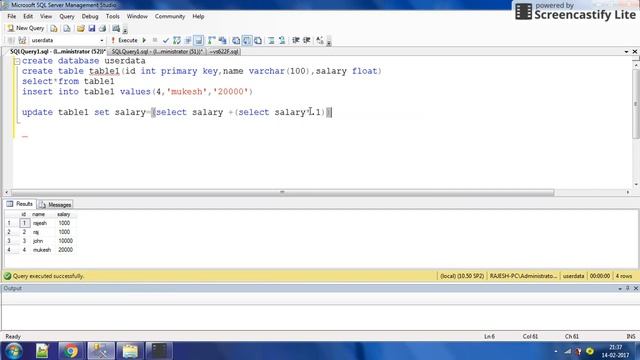
Task: Click the Print icon in standard toolbar
Action: [102, 28]
